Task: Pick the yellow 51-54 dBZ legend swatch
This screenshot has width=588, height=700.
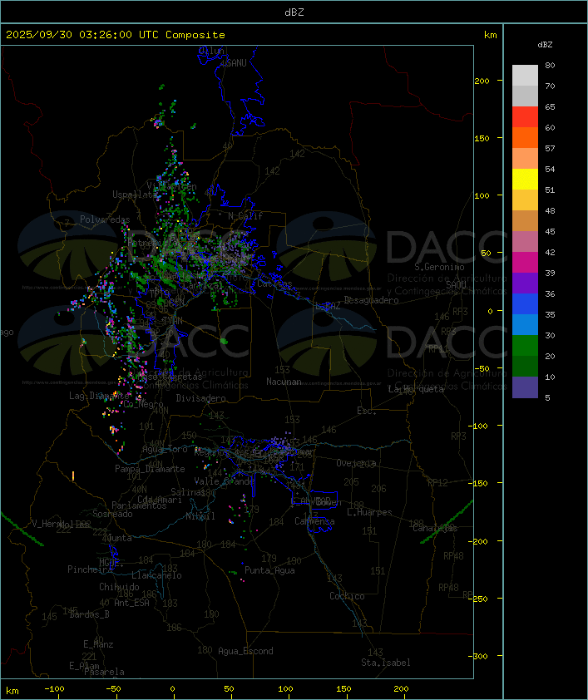Action: tap(525, 179)
